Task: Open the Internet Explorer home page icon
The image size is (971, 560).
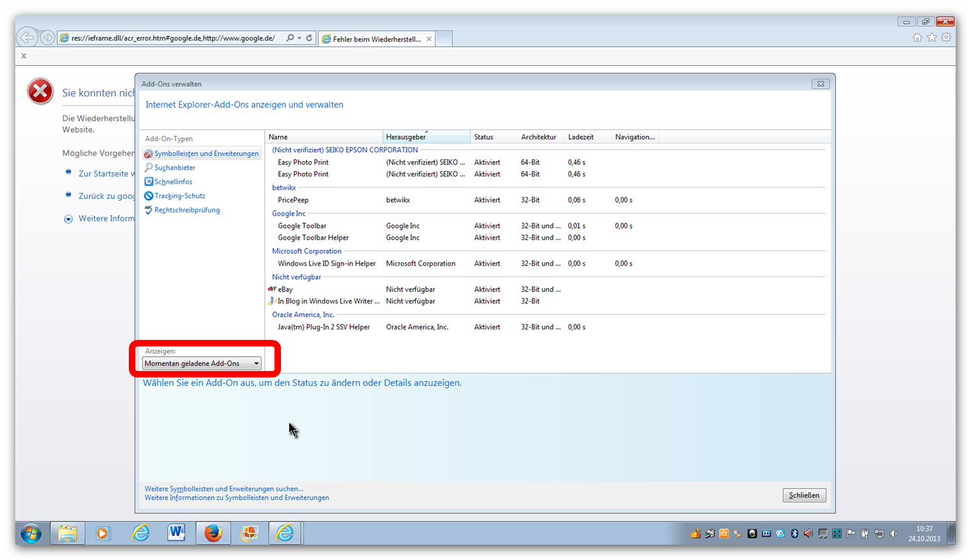Action: 917,38
